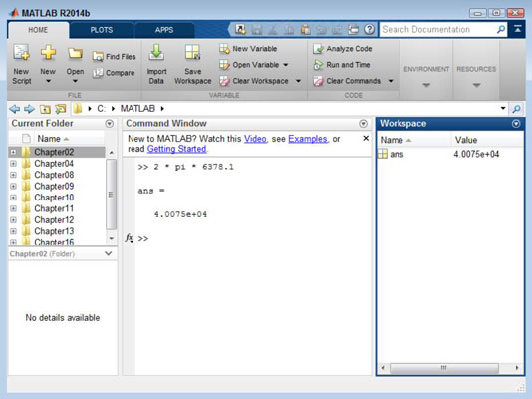
Task: Click Find Files
Action: (x=114, y=57)
